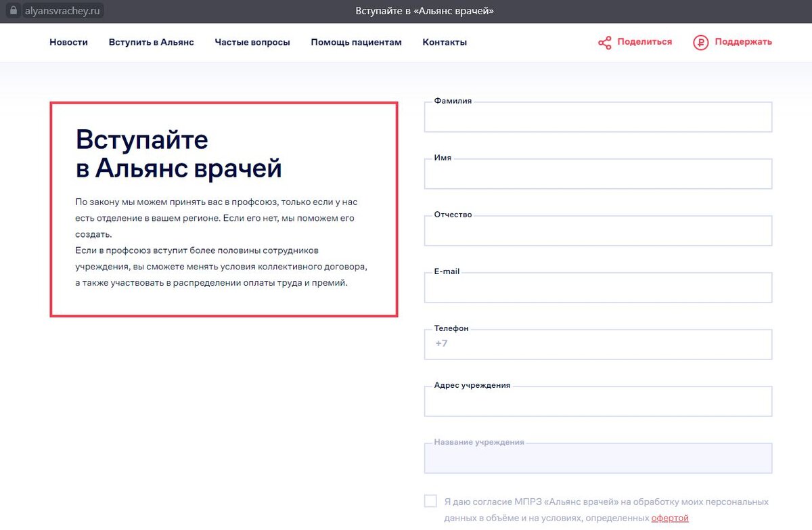Click the lock icon in address bar

[12, 12]
